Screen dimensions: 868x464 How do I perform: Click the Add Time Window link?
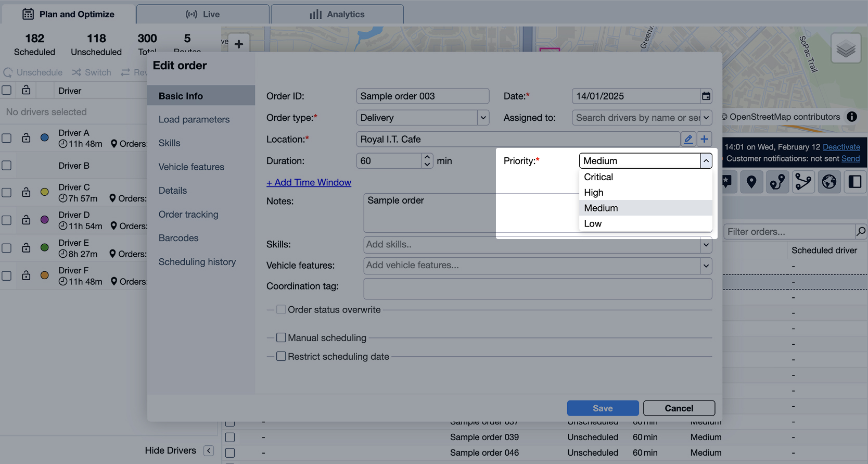point(309,182)
